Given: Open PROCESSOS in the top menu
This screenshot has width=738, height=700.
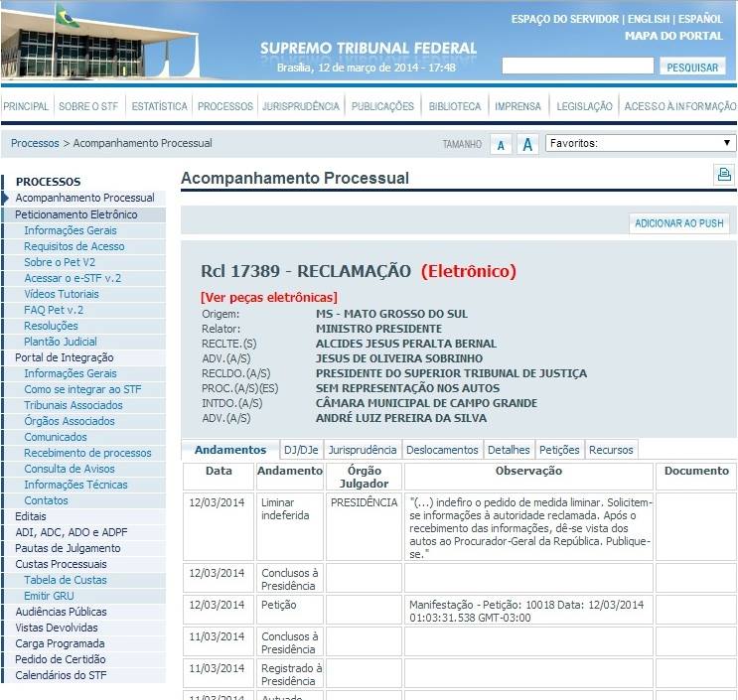Looking at the screenshot, I should 225,106.
